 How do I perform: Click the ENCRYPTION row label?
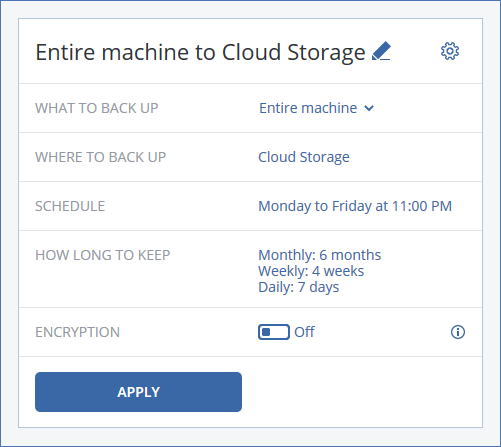tap(77, 332)
